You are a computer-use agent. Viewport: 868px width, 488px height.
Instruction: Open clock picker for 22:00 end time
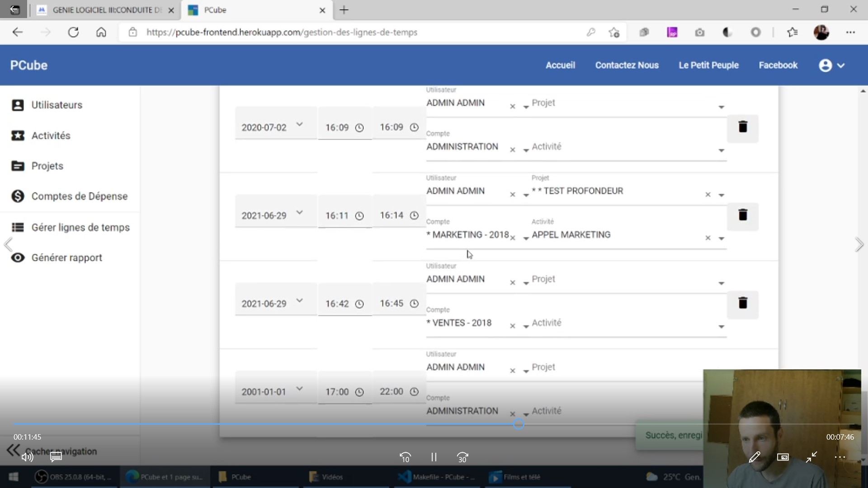pos(414,392)
